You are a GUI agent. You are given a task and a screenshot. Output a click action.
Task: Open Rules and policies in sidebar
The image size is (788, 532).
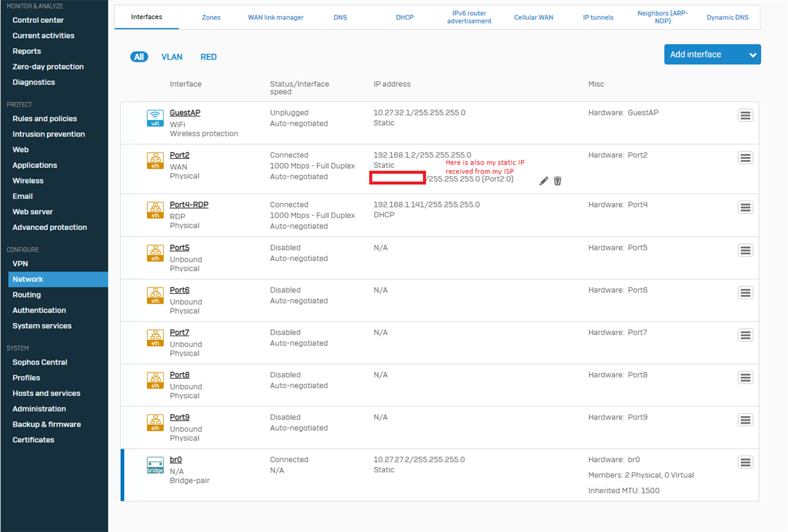[x=45, y=118]
